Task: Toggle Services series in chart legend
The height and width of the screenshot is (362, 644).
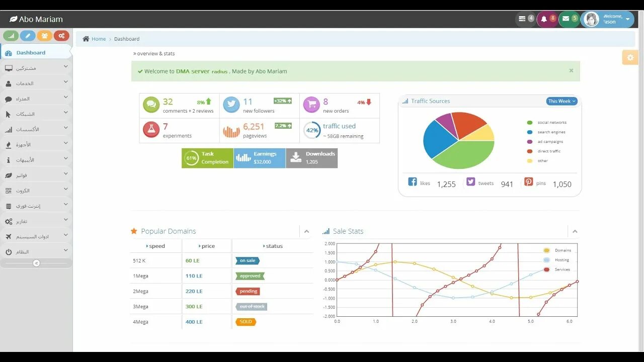Action: [x=556, y=269]
